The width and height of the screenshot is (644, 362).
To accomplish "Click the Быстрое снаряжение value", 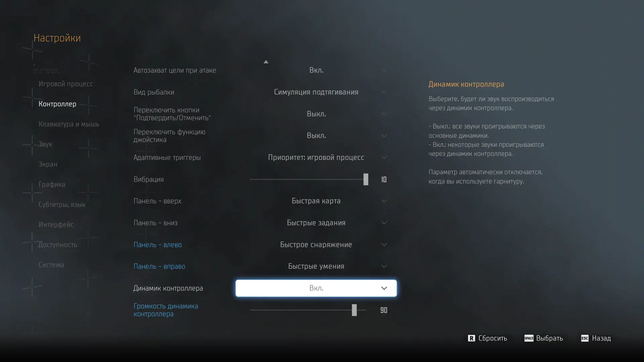I will [x=316, y=245].
